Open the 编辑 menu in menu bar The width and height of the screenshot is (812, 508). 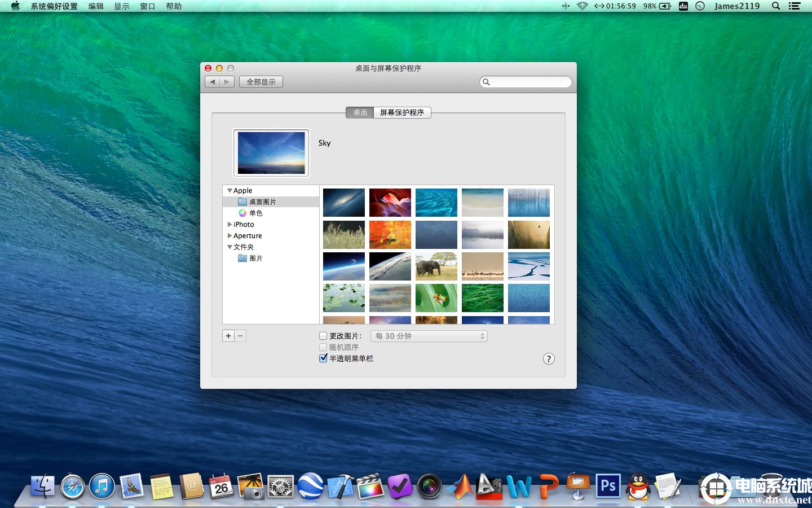point(96,6)
